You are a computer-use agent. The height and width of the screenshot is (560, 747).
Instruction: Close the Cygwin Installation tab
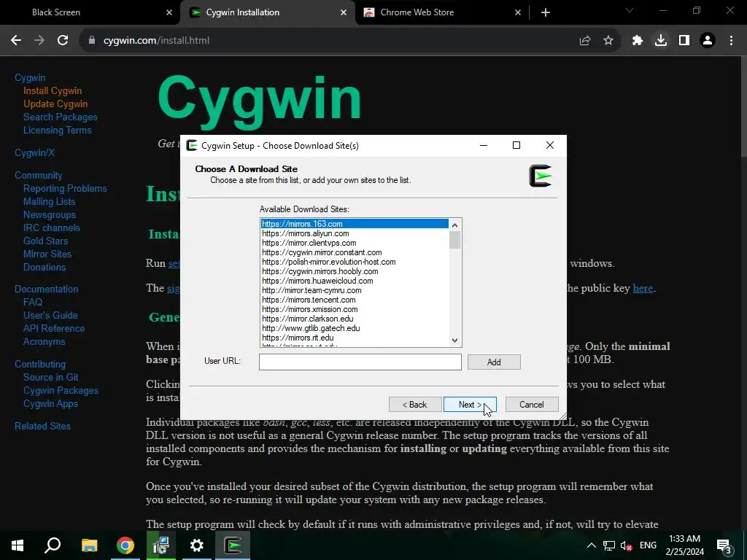point(344,12)
